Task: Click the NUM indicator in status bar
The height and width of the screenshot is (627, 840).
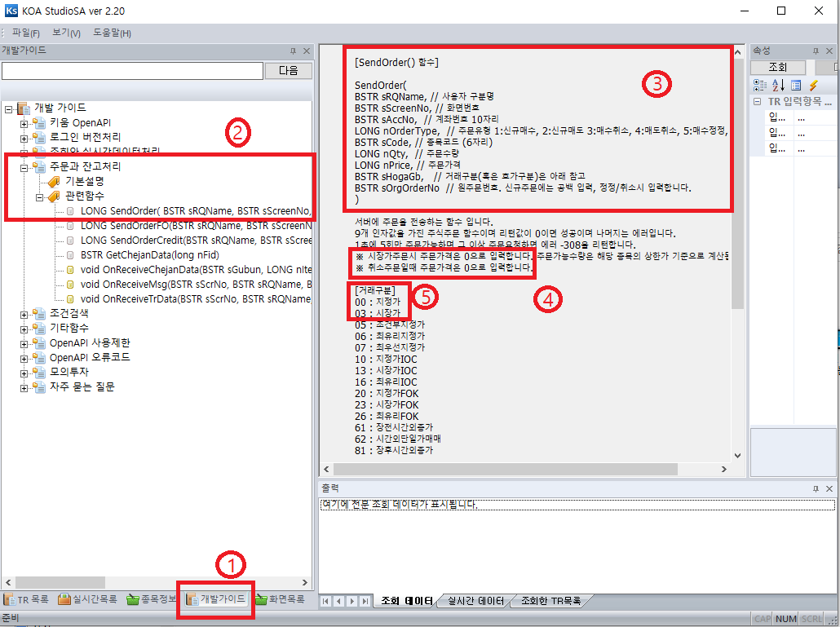Action: 786,619
